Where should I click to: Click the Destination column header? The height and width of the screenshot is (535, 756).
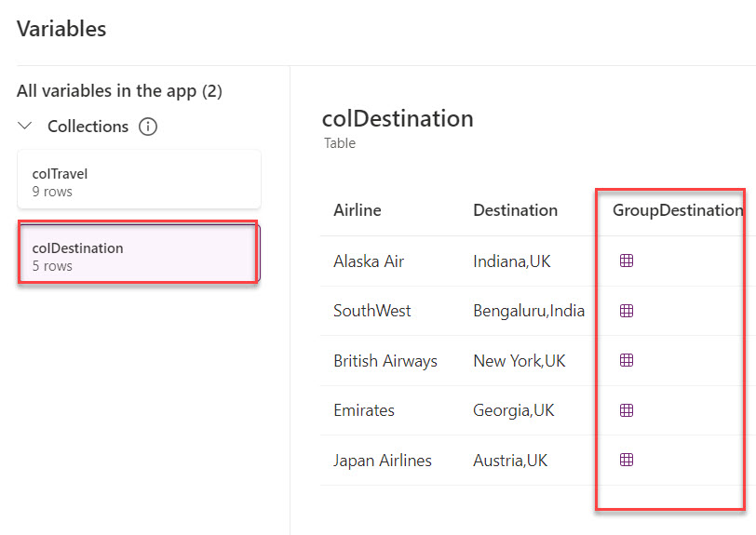[516, 210]
